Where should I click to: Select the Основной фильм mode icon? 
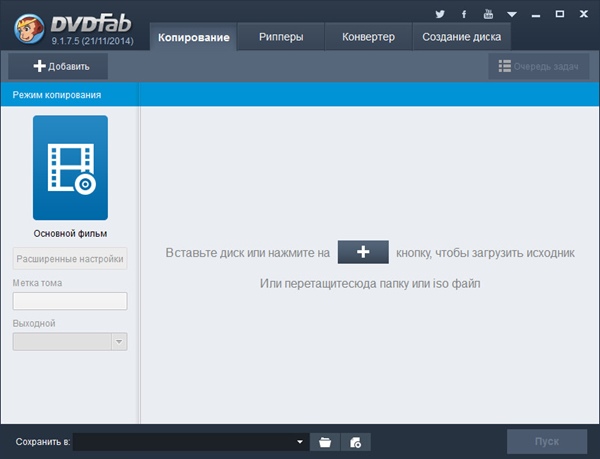(70, 167)
